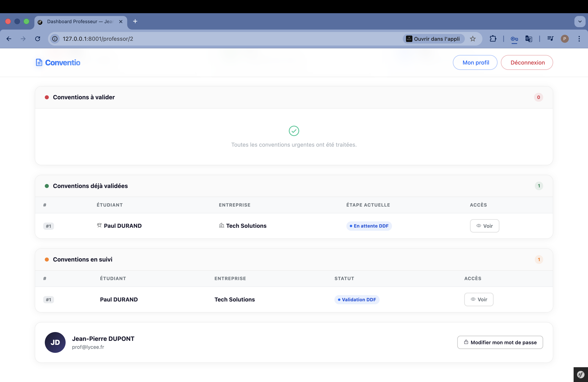Click the bookmark star in the address bar

pos(473,39)
